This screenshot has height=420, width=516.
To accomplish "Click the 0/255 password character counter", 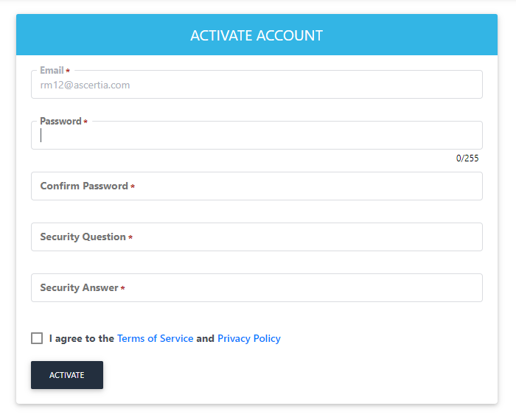I will (x=467, y=158).
